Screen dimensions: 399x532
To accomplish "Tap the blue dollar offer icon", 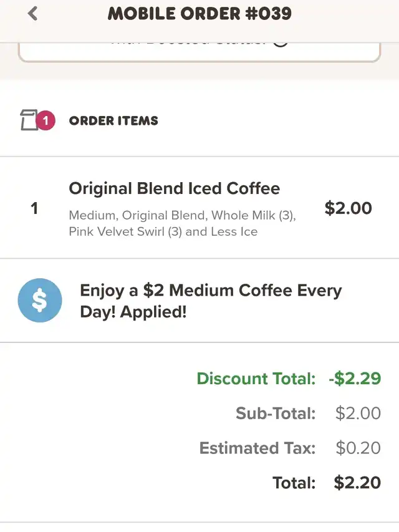I will point(40,300).
